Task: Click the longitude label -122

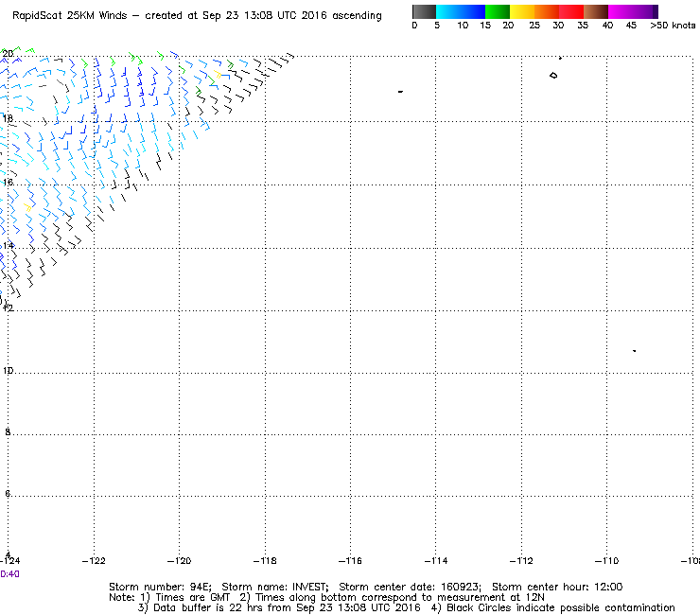Action: click(x=94, y=561)
